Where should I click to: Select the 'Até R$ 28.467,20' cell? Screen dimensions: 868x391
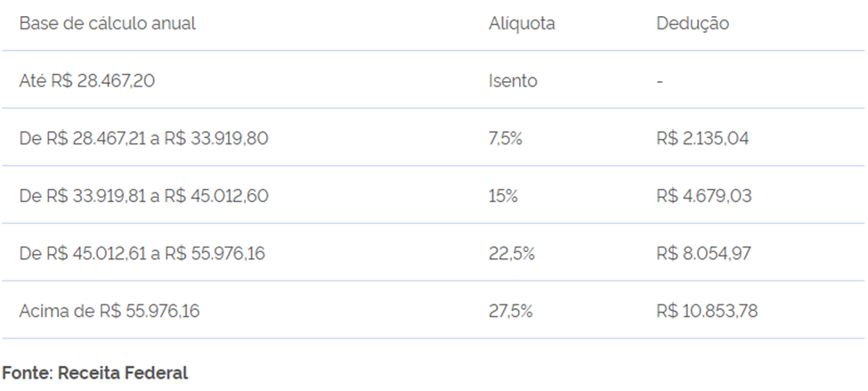tap(88, 81)
